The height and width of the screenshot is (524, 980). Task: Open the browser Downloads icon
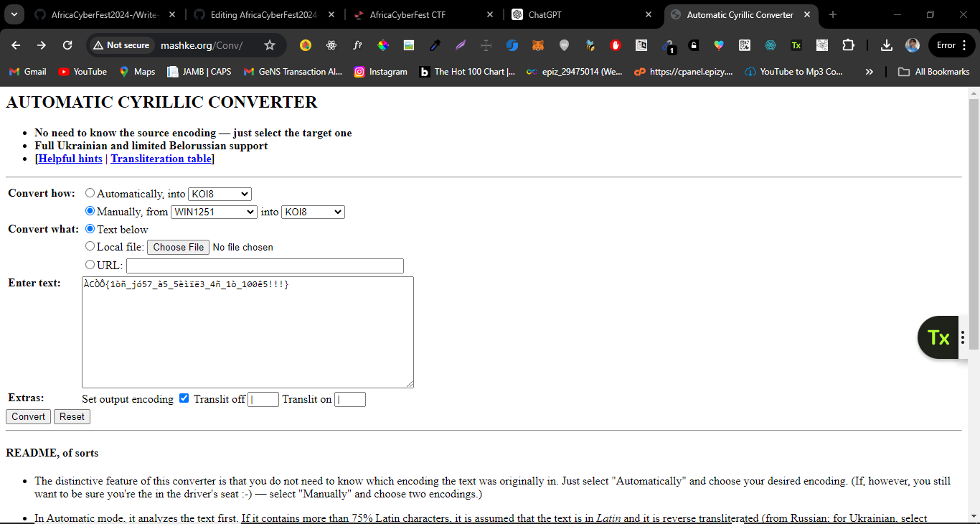point(887,45)
